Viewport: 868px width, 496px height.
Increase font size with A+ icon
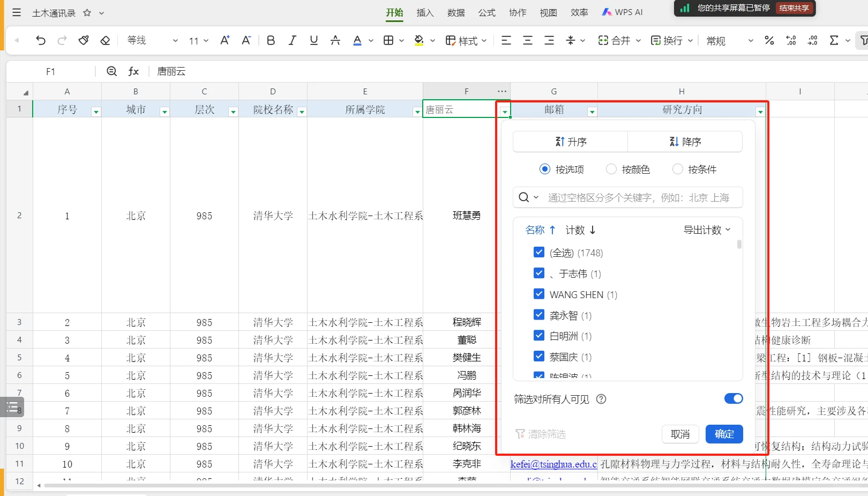225,40
